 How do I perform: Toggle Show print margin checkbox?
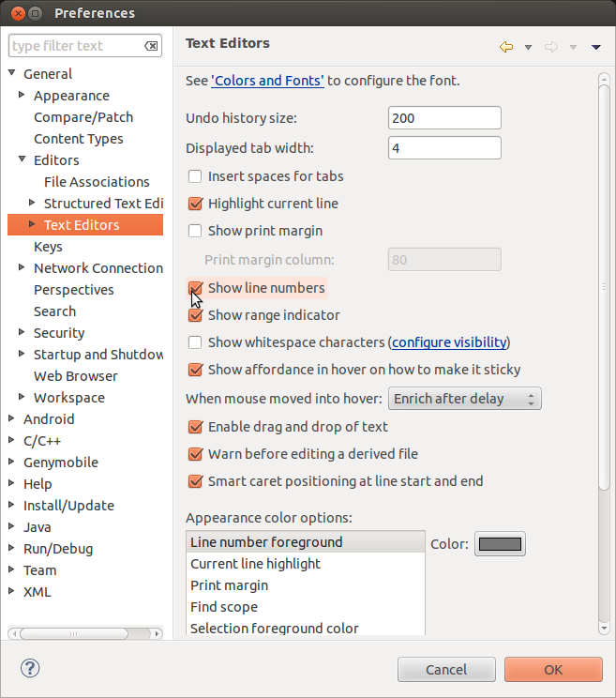pyautogui.click(x=196, y=231)
